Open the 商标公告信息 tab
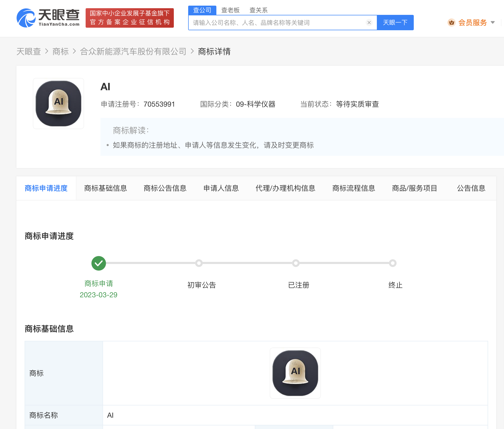Viewport: 504px width, 429px height. (165, 188)
